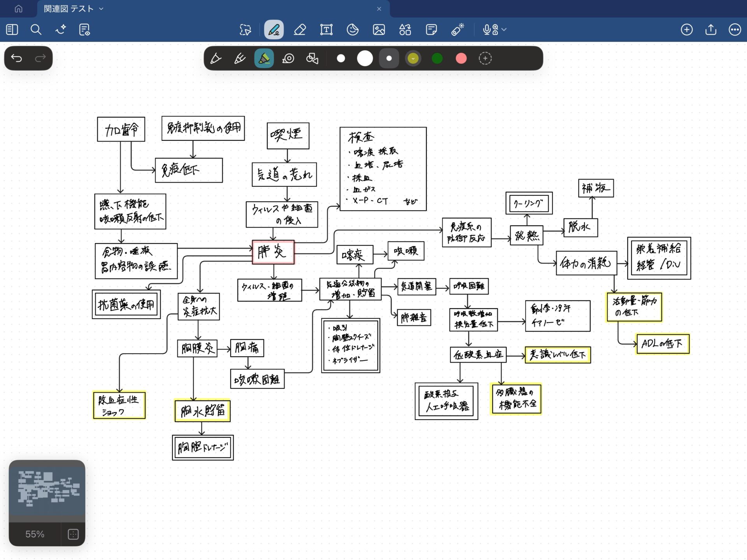This screenshot has width=747, height=560.
Task: Select the lasso selection tool
Action: (x=245, y=30)
